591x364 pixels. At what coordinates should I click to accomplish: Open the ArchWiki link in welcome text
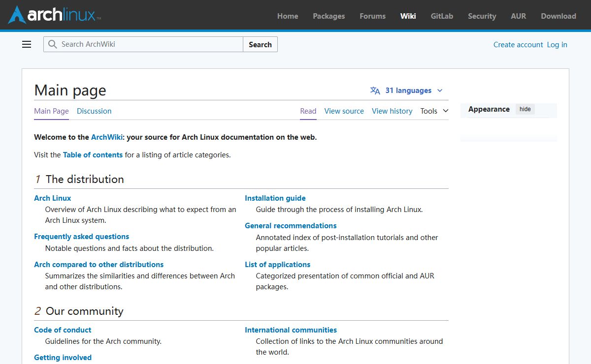click(107, 137)
